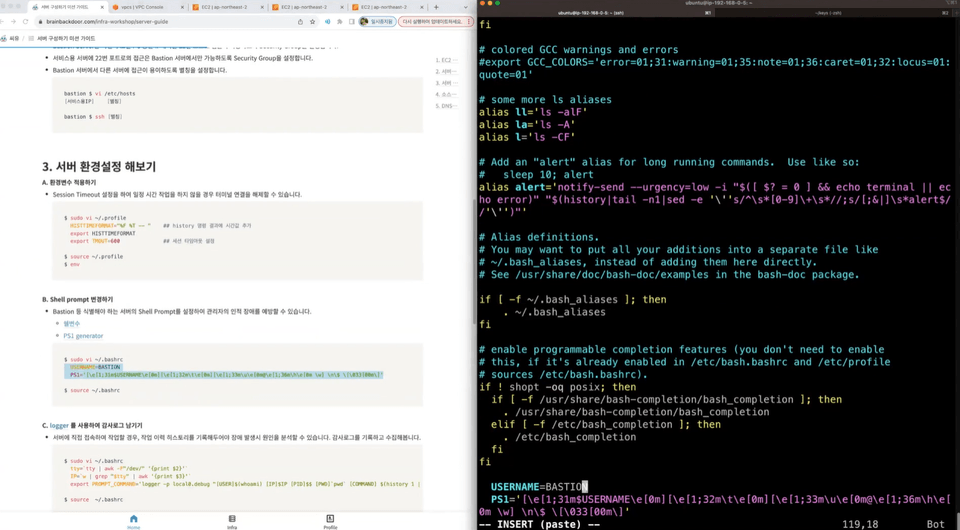Click '$ source ~/.profile' code line
Viewport: 960px width, 530px height.
point(94,256)
